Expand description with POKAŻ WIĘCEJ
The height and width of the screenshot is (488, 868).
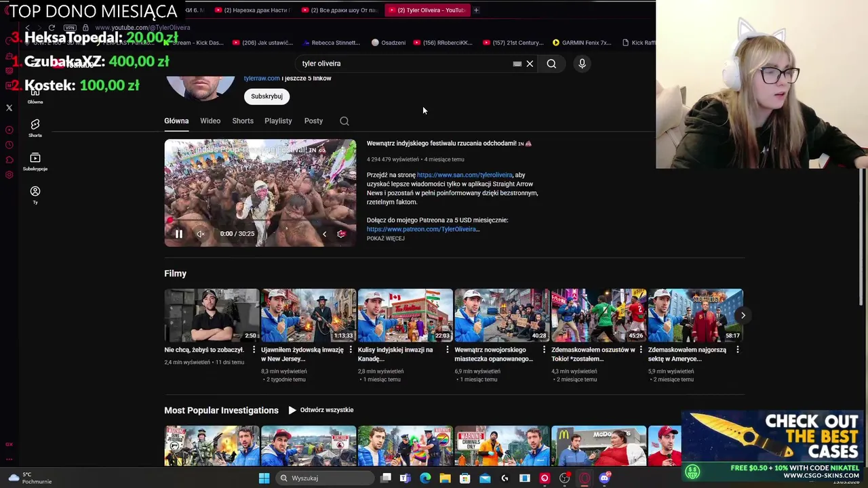pyautogui.click(x=385, y=239)
